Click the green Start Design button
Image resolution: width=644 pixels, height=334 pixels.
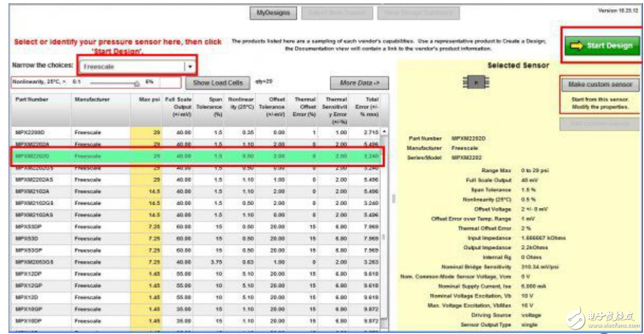click(x=602, y=45)
